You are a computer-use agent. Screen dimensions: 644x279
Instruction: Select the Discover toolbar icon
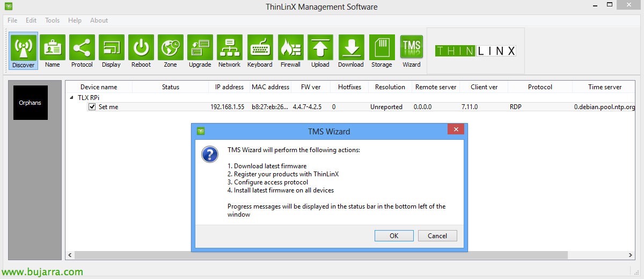tap(23, 51)
